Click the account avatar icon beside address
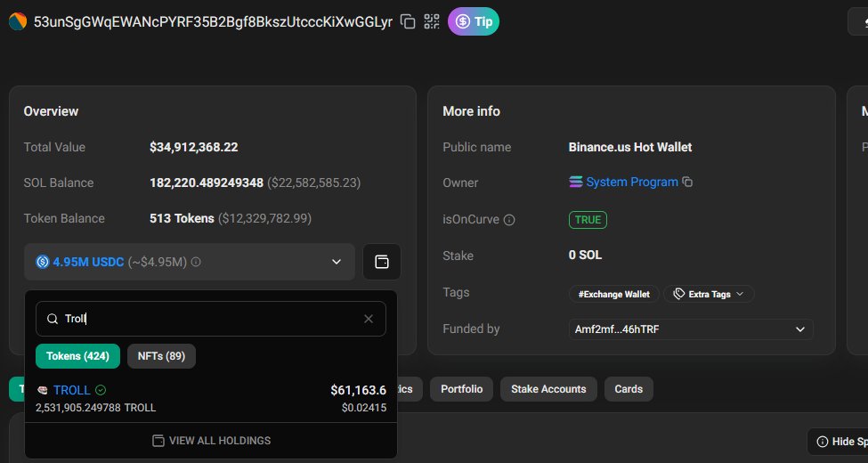868x463 pixels. click(x=18, y=21)
